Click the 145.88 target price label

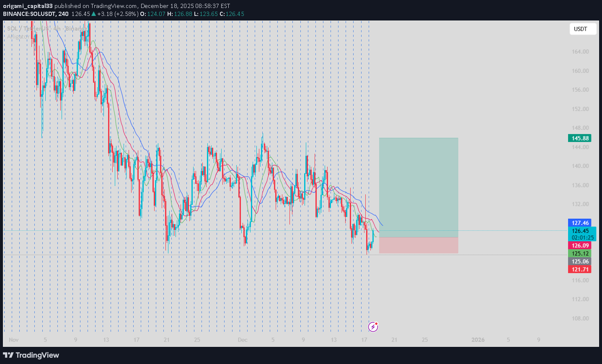[x=580, y=138]
